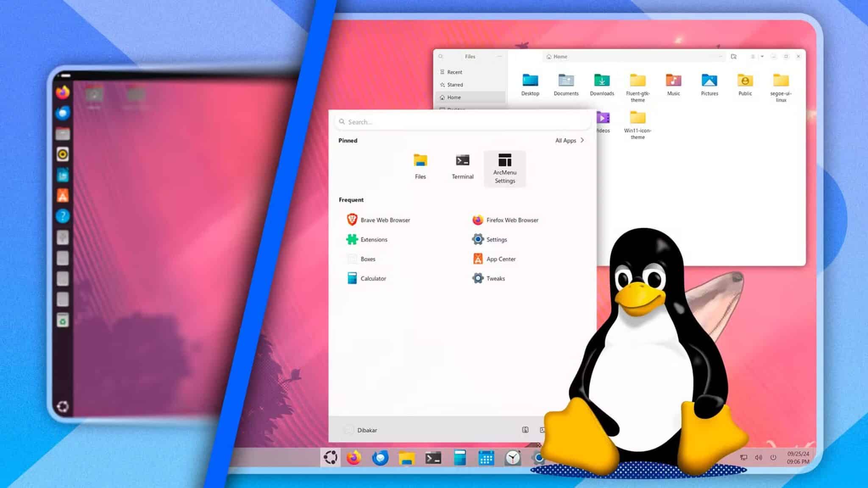Click the network icon in system tray
Image resolution: width=868 pixels, height=488 pixels.
point(743,457)
